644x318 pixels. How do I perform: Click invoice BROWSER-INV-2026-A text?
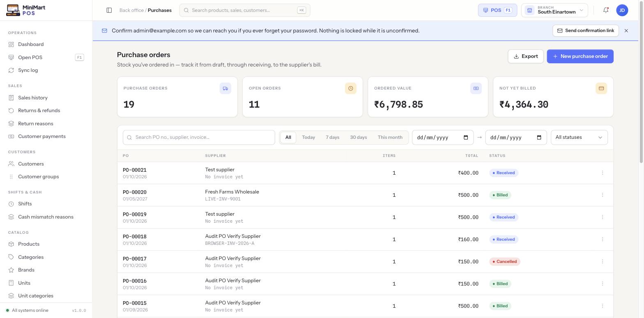[230, 244]
